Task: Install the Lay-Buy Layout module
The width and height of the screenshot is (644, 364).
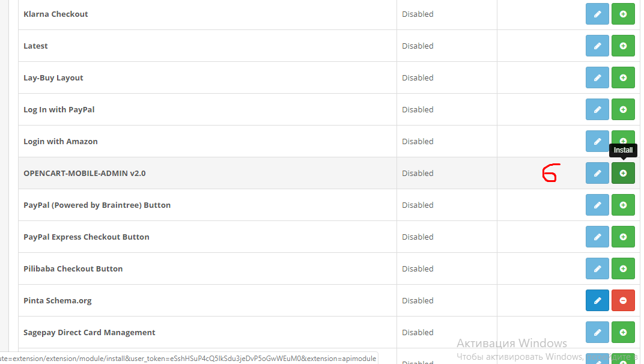Action: 623,77
